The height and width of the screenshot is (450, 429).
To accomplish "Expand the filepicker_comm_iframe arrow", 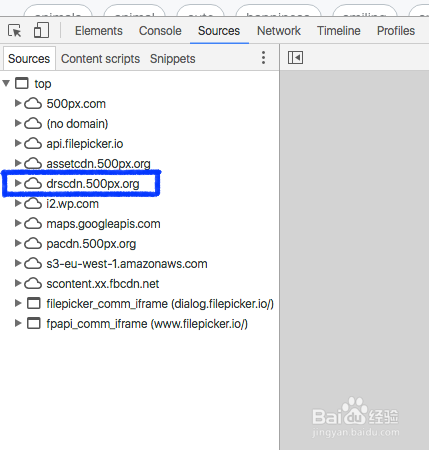I will [18, 303].
